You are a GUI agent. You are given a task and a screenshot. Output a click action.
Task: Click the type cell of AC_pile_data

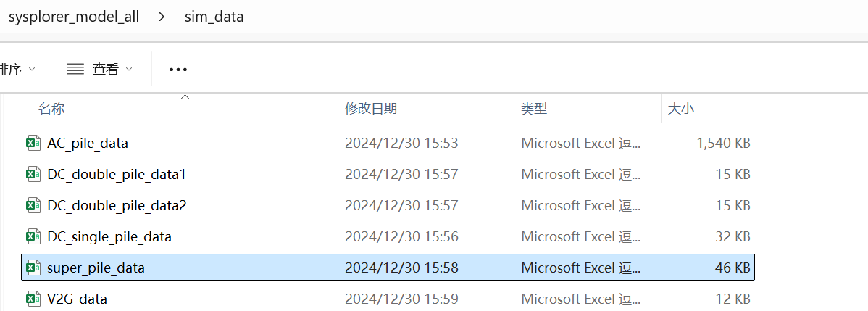[x=581, y=143]
